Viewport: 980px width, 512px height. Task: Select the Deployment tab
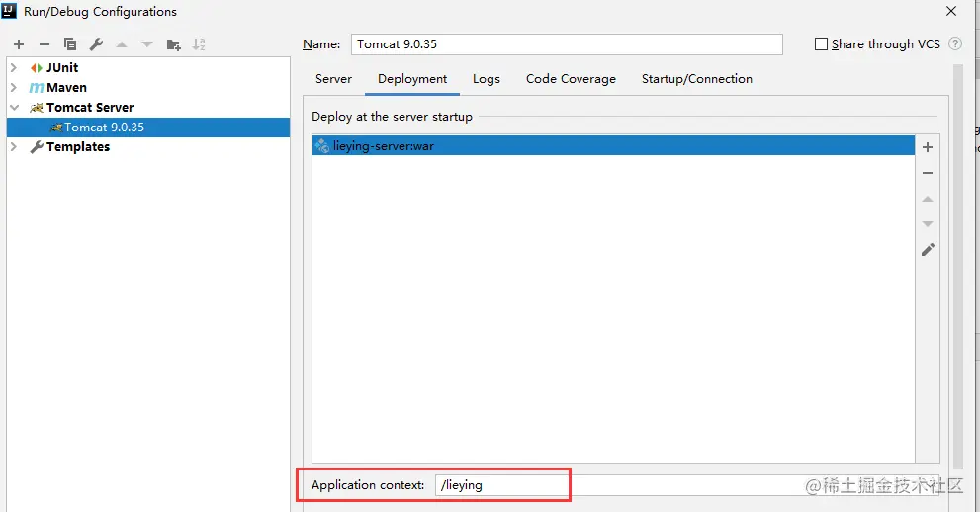point(412,79)
